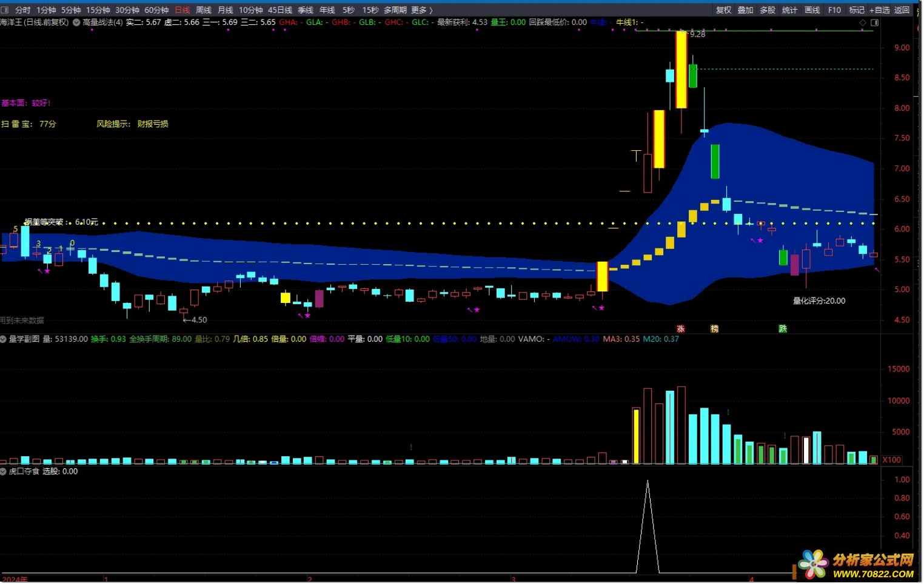Viewport: 924px width, 584px height.
Task: Switch to 5秒 period
Action: [x=349, y=10]
